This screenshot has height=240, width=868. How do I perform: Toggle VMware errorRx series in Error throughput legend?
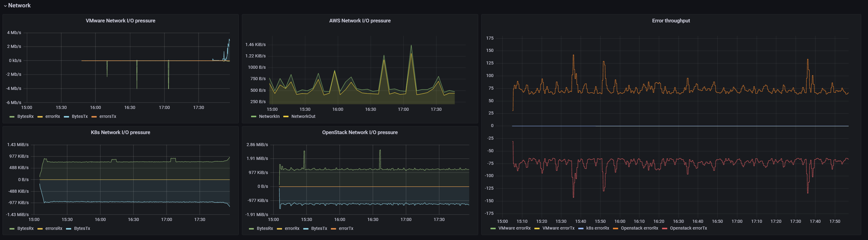514,228
